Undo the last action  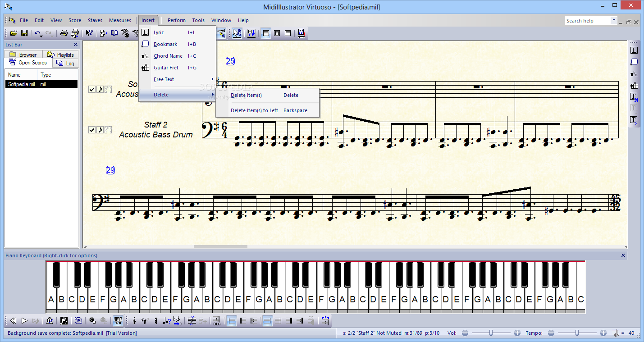click(37, 33)
